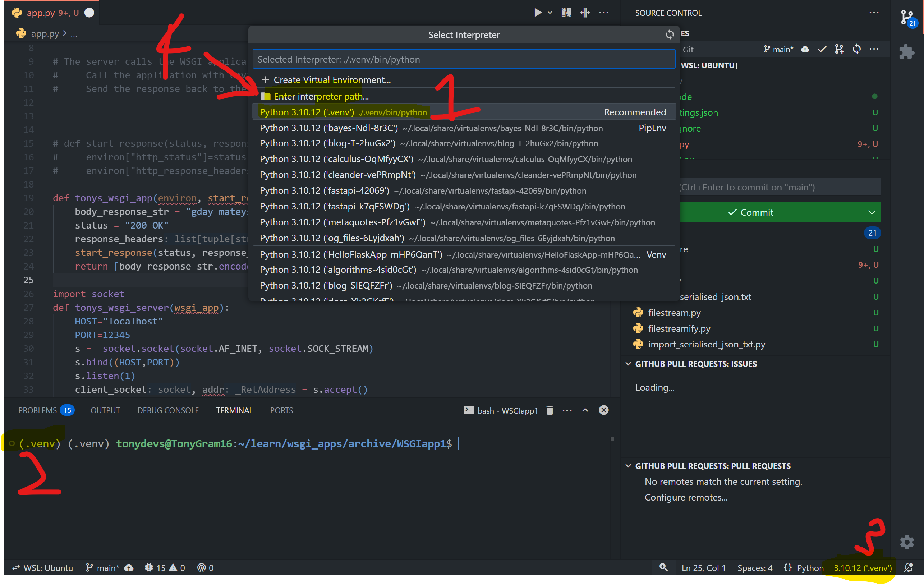Select the blog-SIEQFZFr interpreter
The width and height of the screenshot is (924, 585).
click(464, 286)
